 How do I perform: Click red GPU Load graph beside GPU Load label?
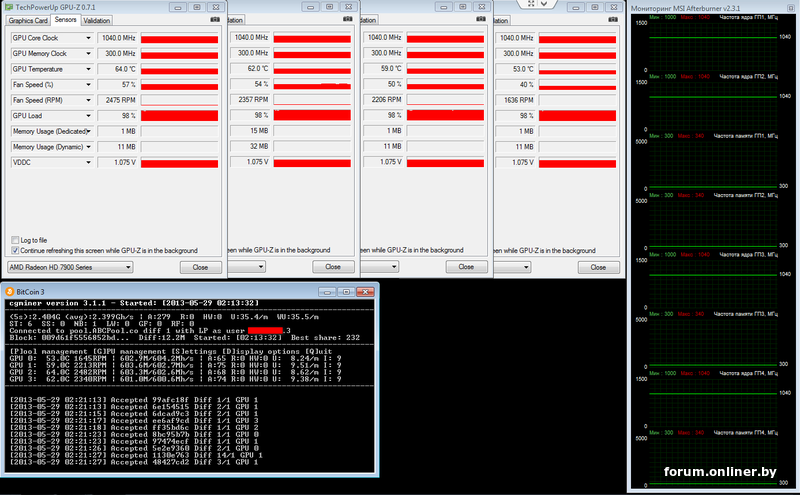pos(180,116)
